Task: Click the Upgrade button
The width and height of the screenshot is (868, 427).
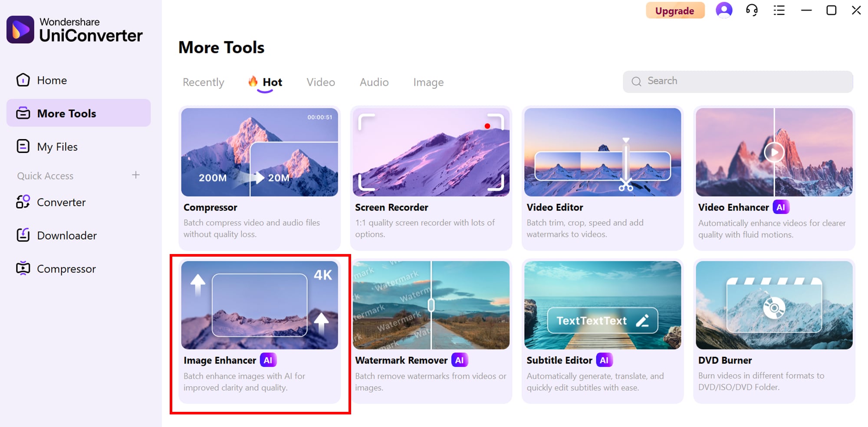Action: (675, 10)
